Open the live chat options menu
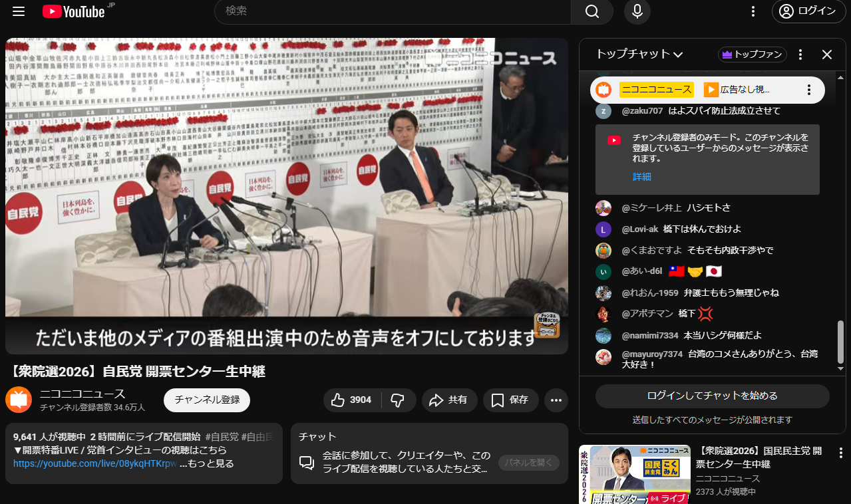Screen dimensions: 851x504 click(x=801, y=55)
